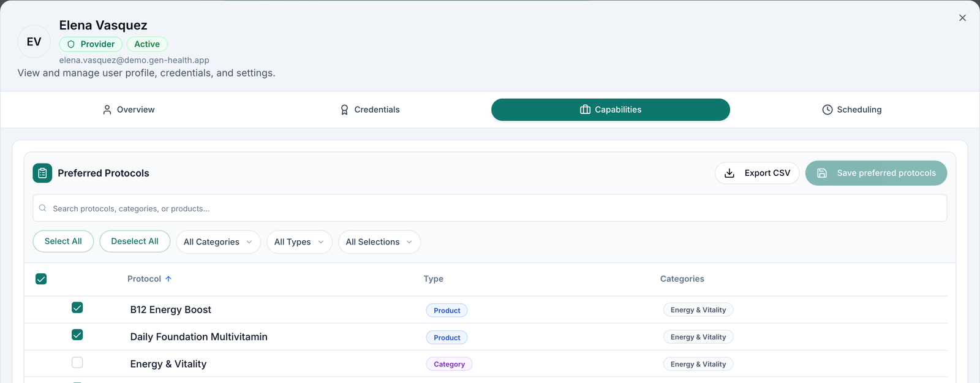The image size is (980, 383).
Task: Click the Provider role badge
Action: click(x=91, y=44)
